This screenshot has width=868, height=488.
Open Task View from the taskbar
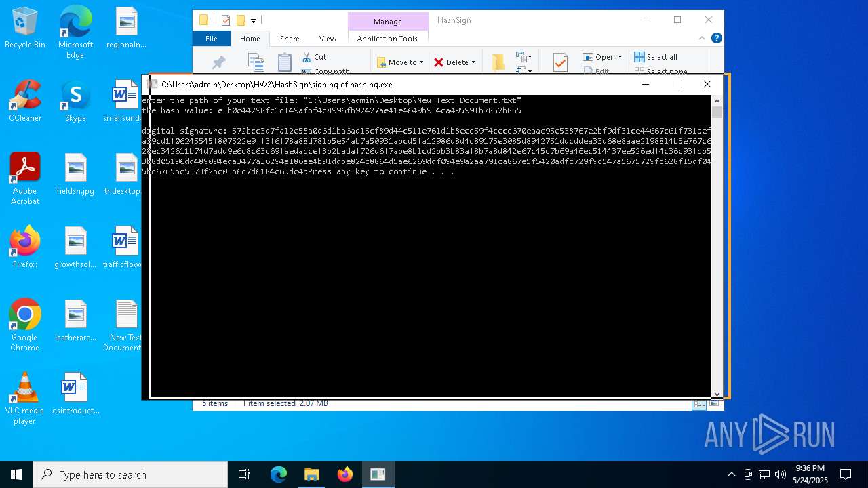point(244,474)
